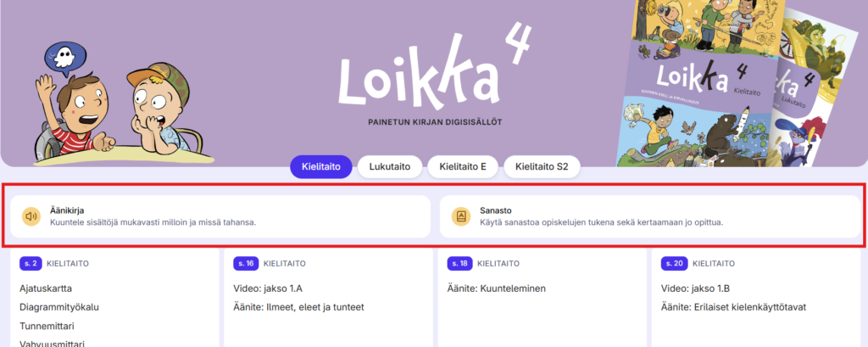Switch to the Lukutaito tab
Screen dimensions: 868x347
click(389, 167)
